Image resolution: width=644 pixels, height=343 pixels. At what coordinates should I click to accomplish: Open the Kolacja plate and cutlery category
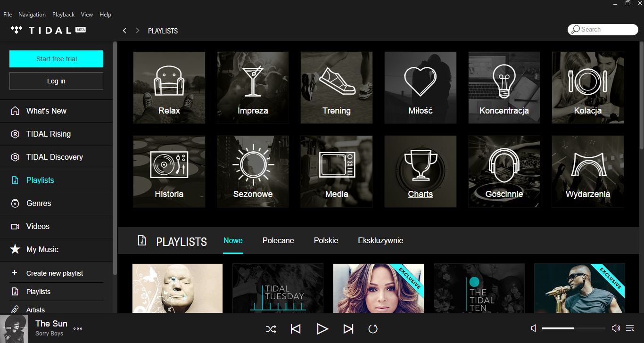tap(588, 88)
